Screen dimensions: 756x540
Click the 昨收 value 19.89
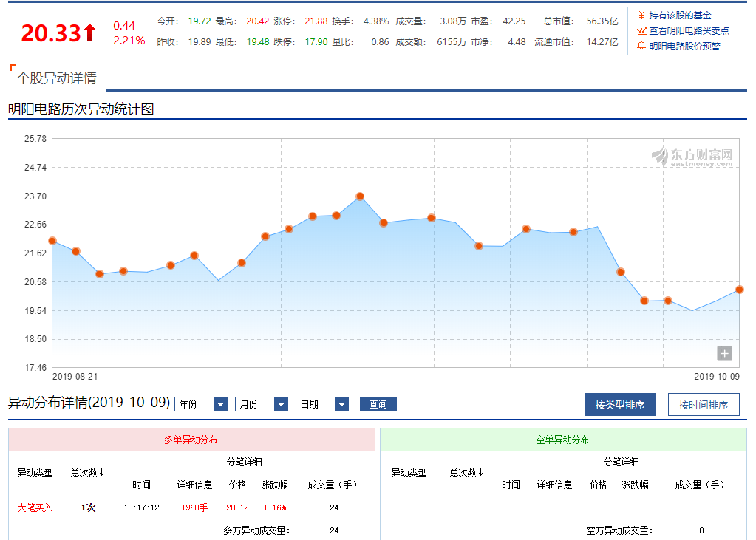pyautogui.click(x=200, y=42)
